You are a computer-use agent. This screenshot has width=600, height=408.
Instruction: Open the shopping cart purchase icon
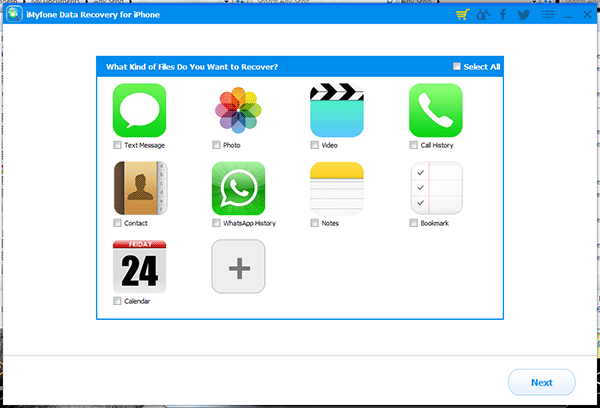click(x=463, y=15)
